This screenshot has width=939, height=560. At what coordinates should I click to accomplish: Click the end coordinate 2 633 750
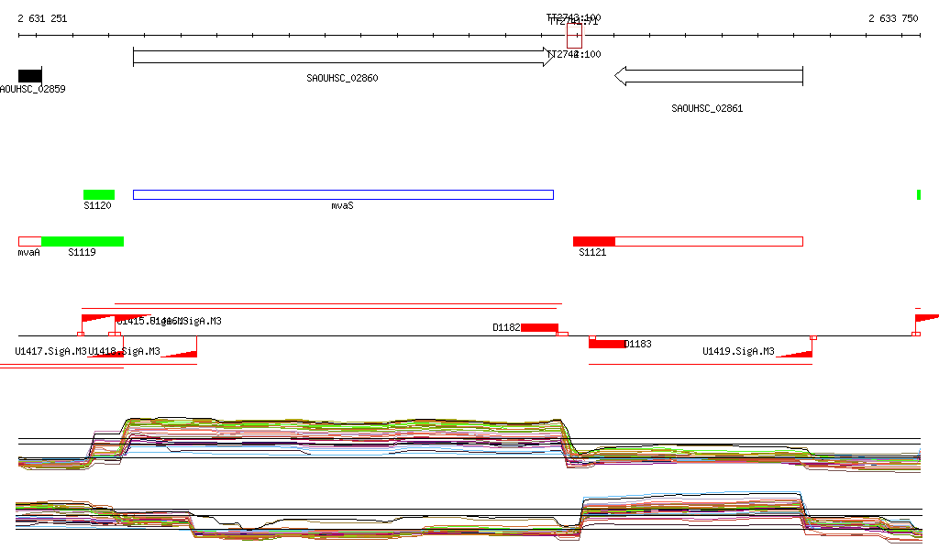click(893, 18)
